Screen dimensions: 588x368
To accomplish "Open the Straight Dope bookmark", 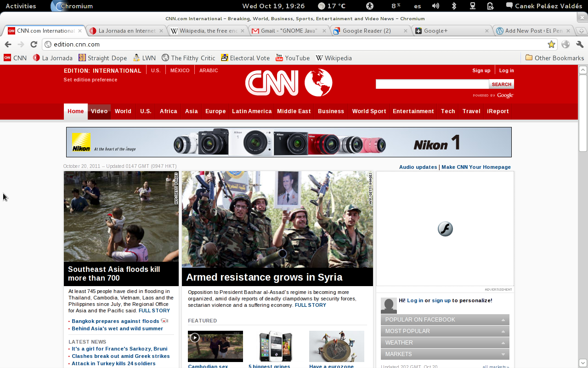I will (102, 58).
